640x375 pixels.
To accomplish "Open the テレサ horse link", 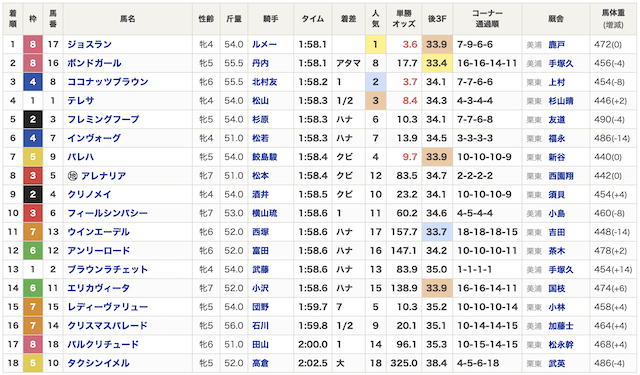I will tap(81, 101).
